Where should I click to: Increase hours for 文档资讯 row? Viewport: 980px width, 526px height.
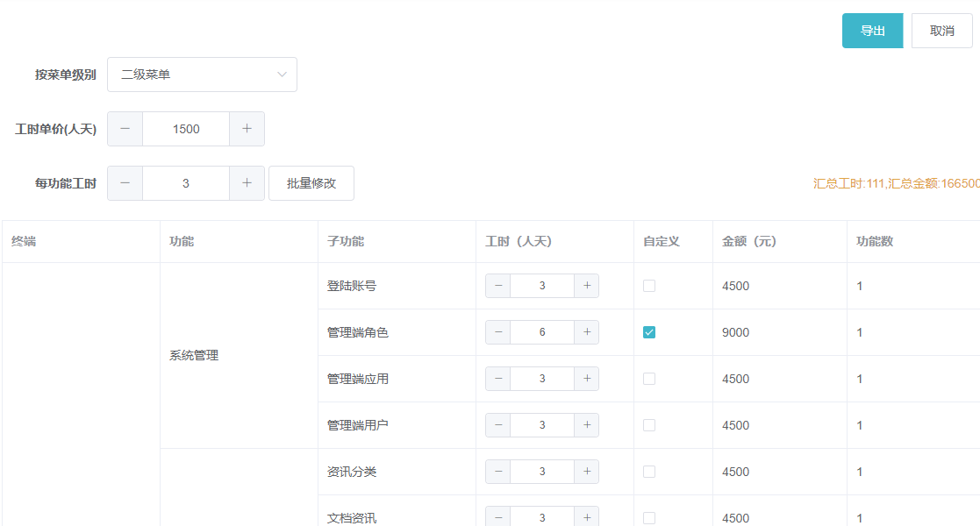587,517
